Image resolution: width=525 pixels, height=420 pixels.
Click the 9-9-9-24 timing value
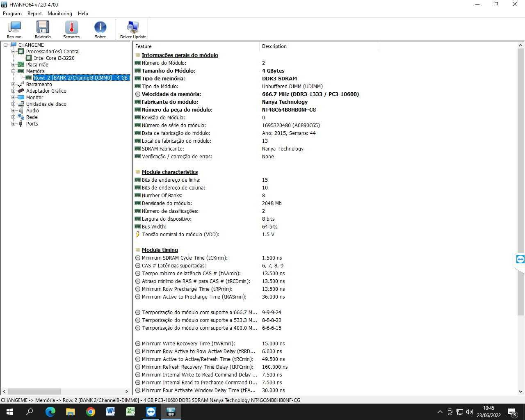272,312
